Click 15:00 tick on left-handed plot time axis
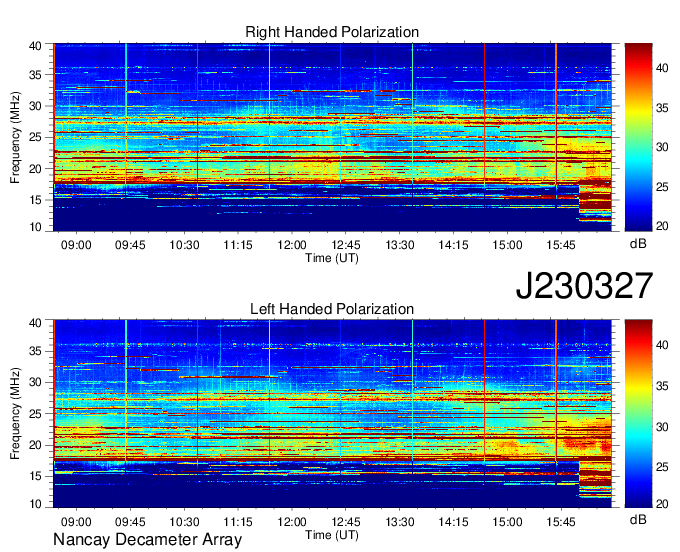The image size is (680, 552). (x=507, y=522)
